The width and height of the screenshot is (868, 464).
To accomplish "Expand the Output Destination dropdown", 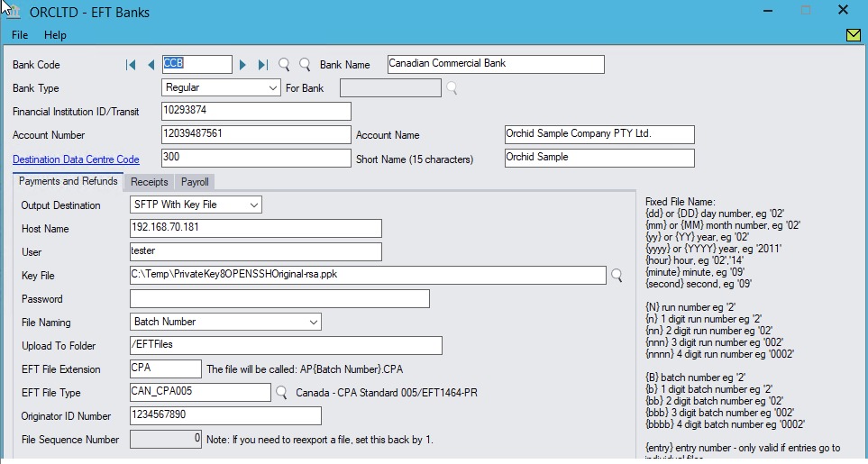I will 254,205.
